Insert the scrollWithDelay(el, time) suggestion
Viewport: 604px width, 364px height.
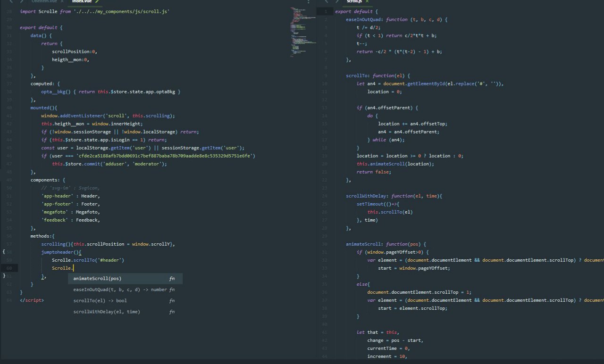125,312
